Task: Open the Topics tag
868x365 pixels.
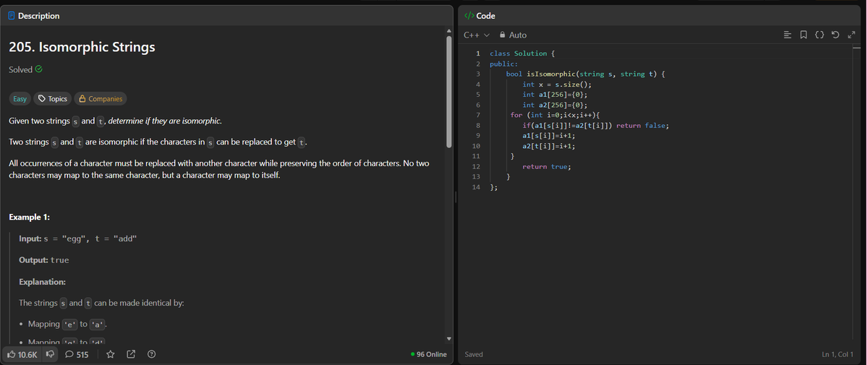Action: 53,98
